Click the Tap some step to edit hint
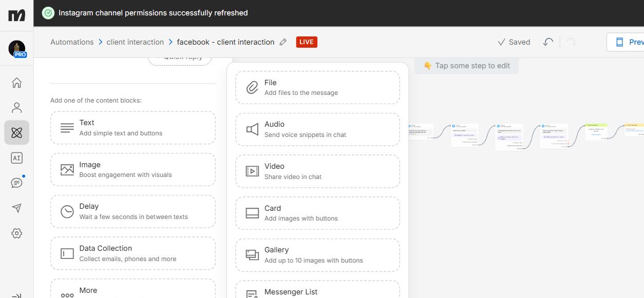This screenshot has height=298, width=644. [x=466, y=66]
